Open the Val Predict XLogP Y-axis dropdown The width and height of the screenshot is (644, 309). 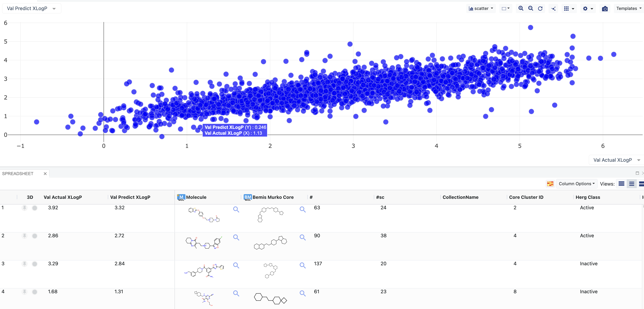point(31,9)
